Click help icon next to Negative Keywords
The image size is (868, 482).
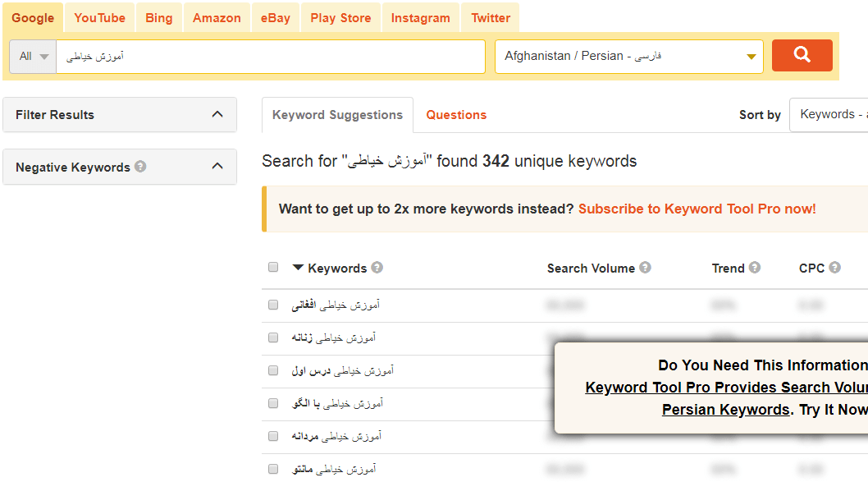point(140,167)
